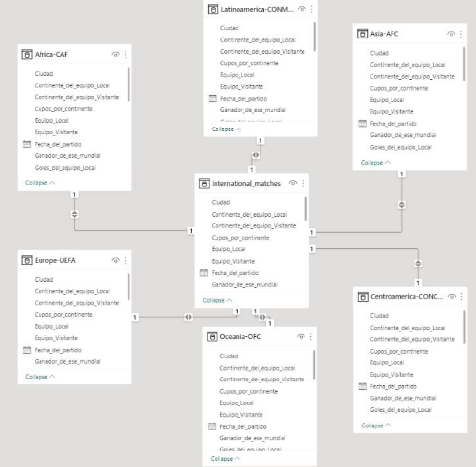Collapse the Centroamerica-CONCACAF table card

tap(376, 425)
